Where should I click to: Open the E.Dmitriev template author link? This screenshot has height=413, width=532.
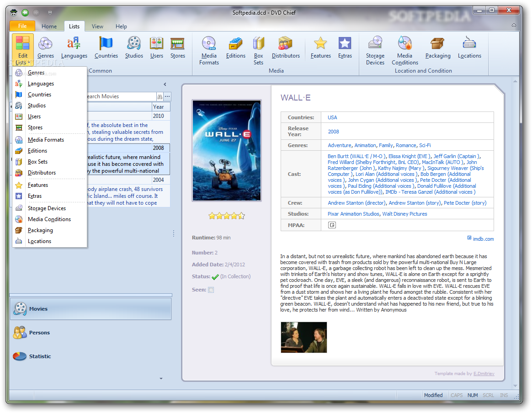[484, 373]
